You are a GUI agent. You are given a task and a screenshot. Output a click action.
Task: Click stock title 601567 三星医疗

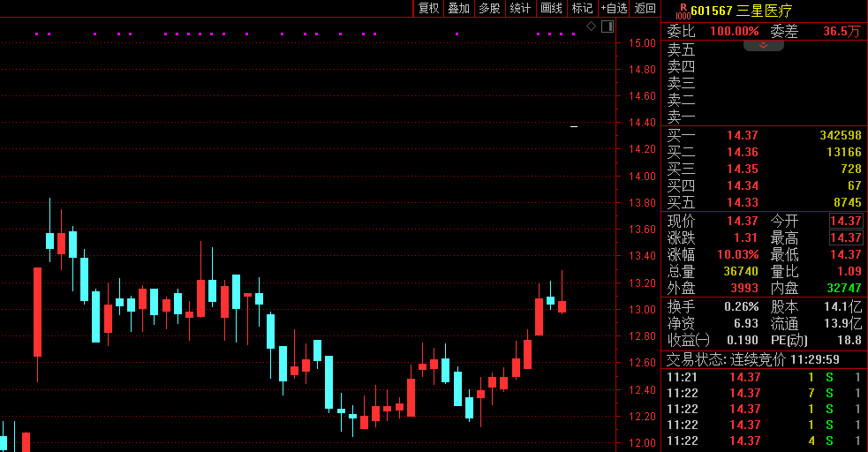[x=741, y=11]
